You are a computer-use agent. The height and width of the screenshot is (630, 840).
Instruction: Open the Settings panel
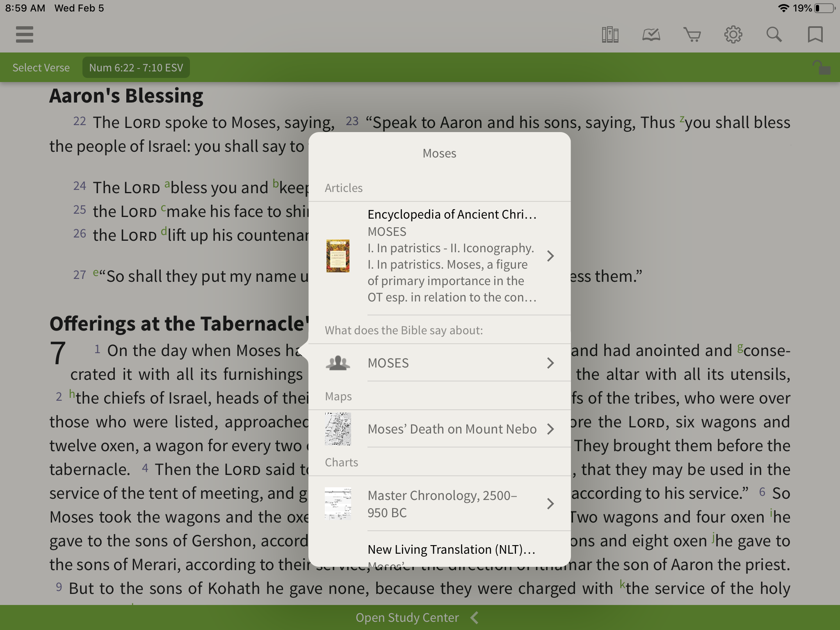(x=733, y=34)
